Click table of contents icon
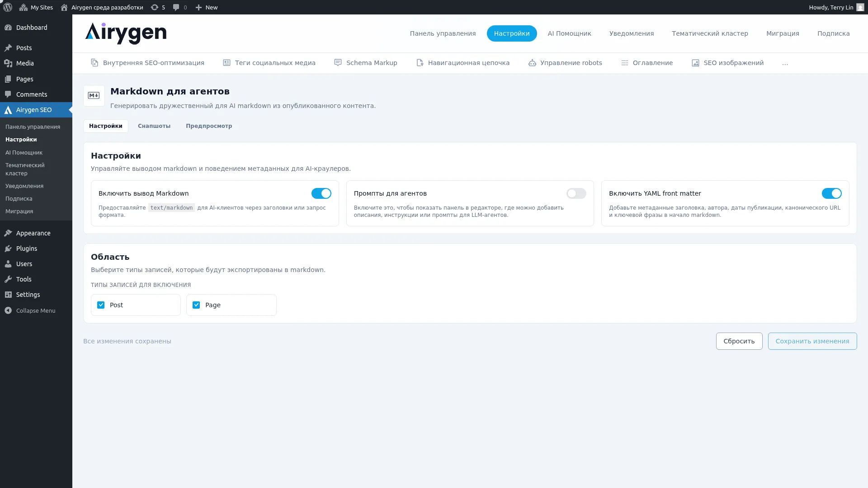This screenshot has height=488, width=868. tap(624, 63)
